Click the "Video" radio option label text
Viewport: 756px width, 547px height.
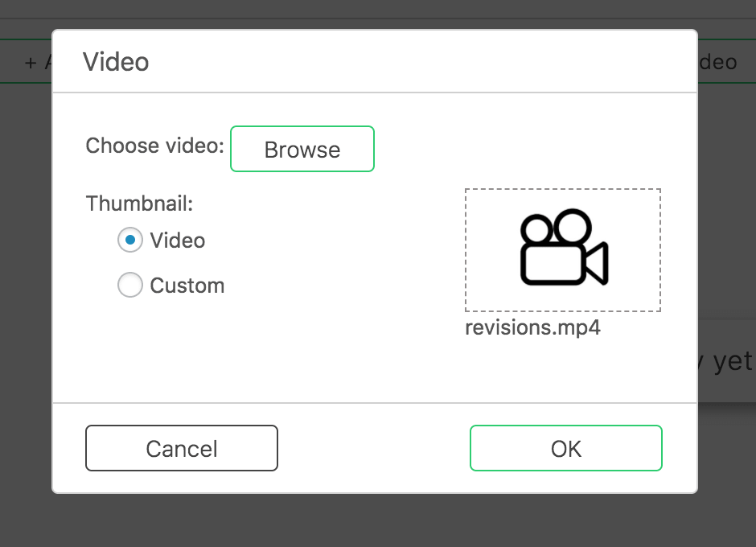point(177,241)
